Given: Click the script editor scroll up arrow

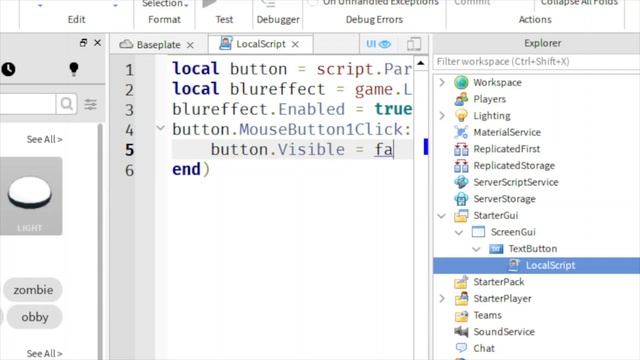Looking at the screenshot, I should click(420, 63).
